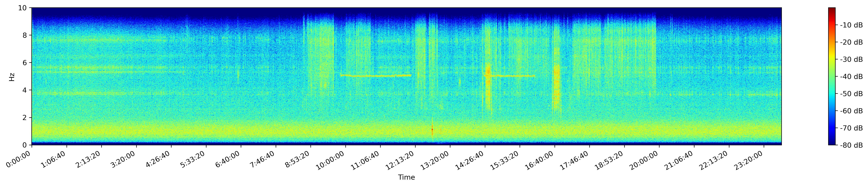Screen dimensions: 868x186
Task: Click the dark red top of colorbar
Action: point(832,9)
